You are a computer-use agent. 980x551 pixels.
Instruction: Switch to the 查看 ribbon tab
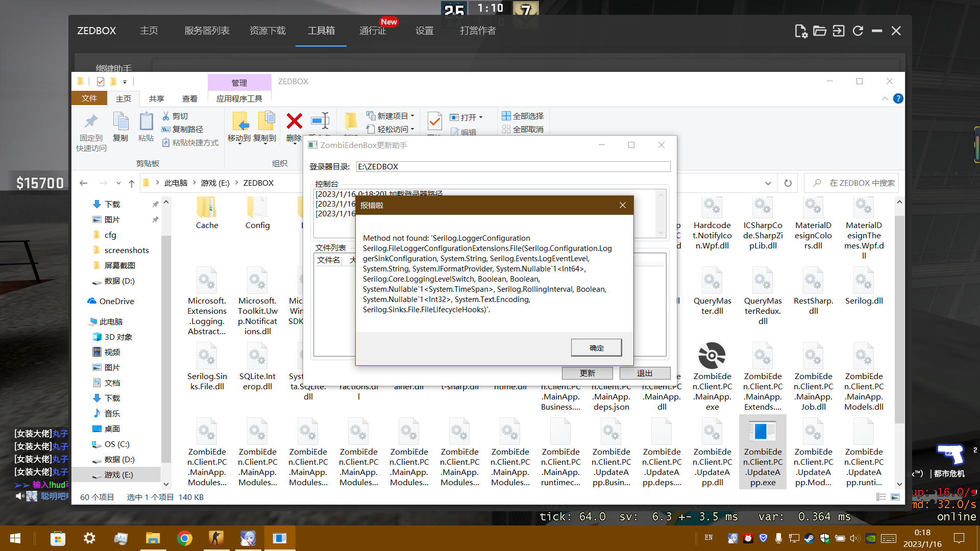point(189,98)
